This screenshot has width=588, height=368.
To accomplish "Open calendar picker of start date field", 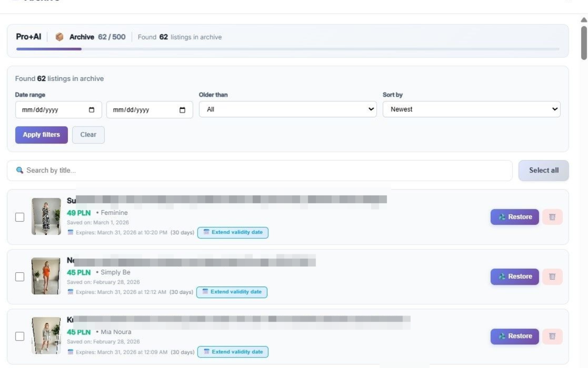I will point(91,110).
